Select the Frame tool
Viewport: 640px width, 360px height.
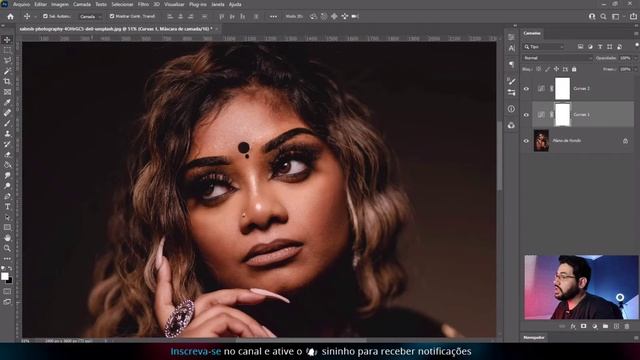(7, 92)
